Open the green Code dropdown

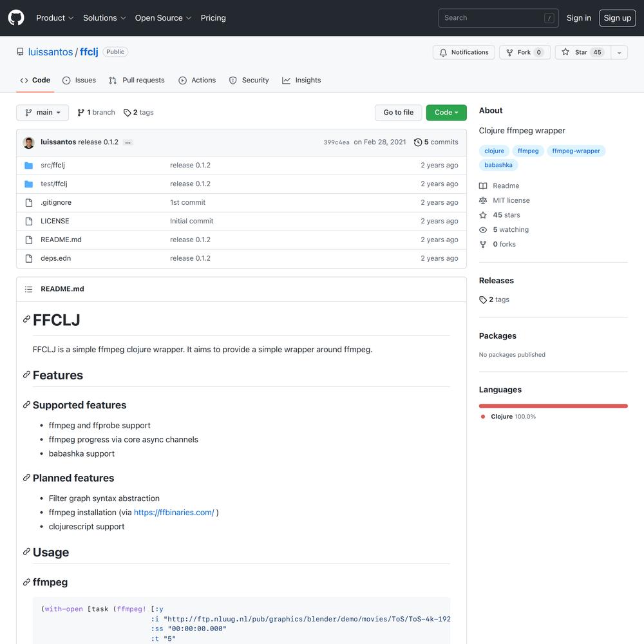446,113
